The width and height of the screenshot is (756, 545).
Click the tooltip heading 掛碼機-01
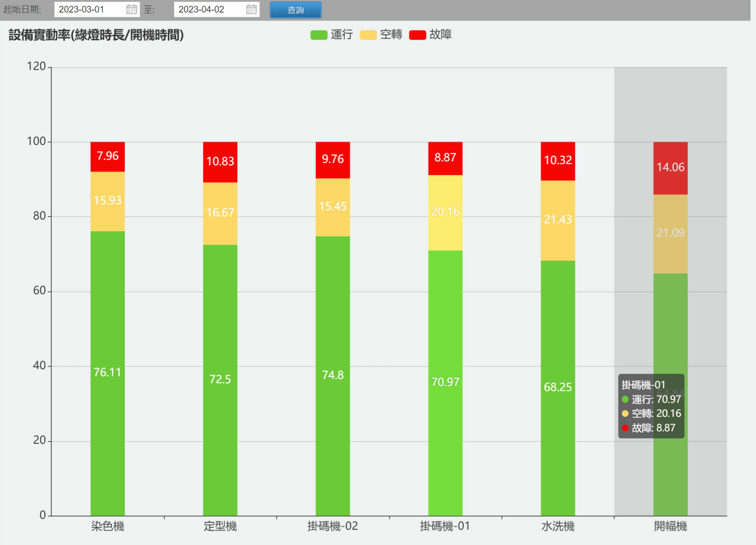(643, 385)
